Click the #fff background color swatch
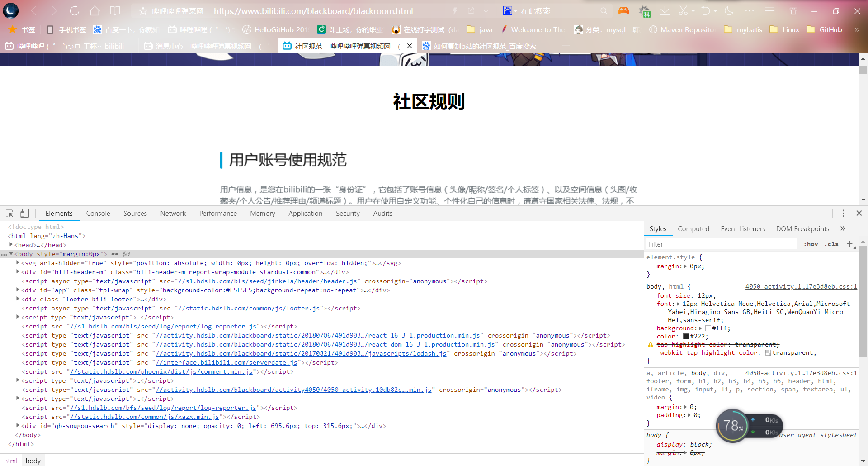Viewport: 868px width, 466px height. click(x=708, y=328)
